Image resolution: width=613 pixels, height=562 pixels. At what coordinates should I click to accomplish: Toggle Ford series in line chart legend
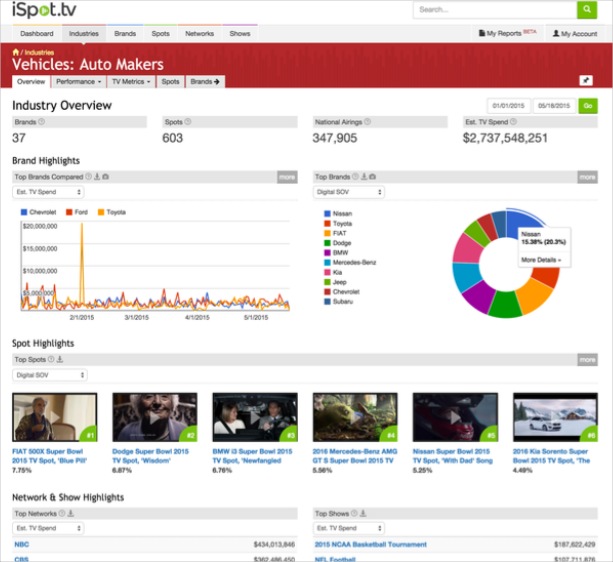click(x=77, y=212)
